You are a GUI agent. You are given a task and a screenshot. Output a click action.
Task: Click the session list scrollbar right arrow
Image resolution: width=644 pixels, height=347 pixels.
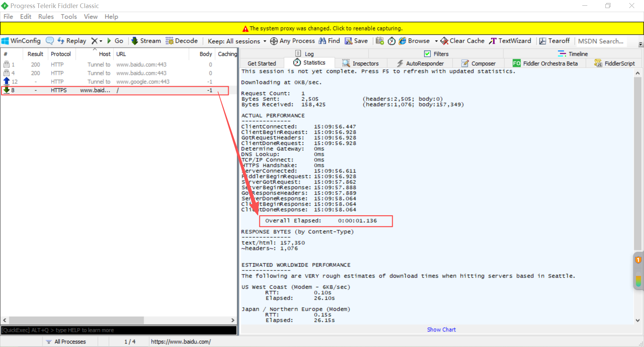tap(233, 320)
